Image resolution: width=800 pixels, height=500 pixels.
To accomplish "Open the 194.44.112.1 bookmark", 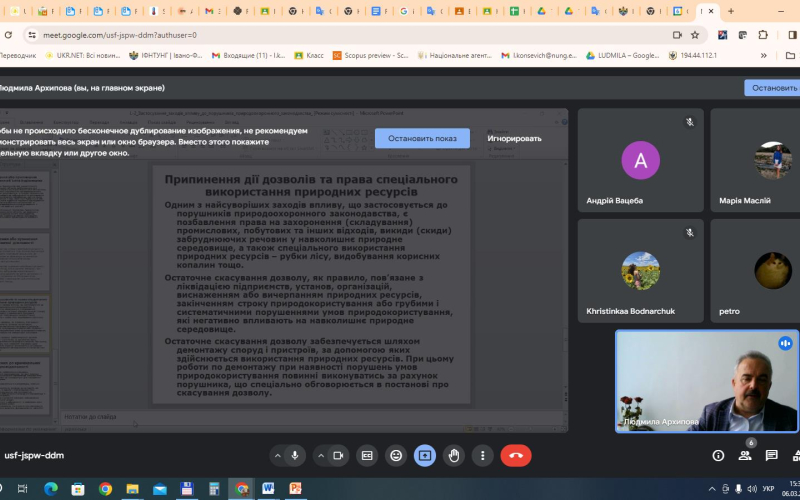I will point(693,56).
